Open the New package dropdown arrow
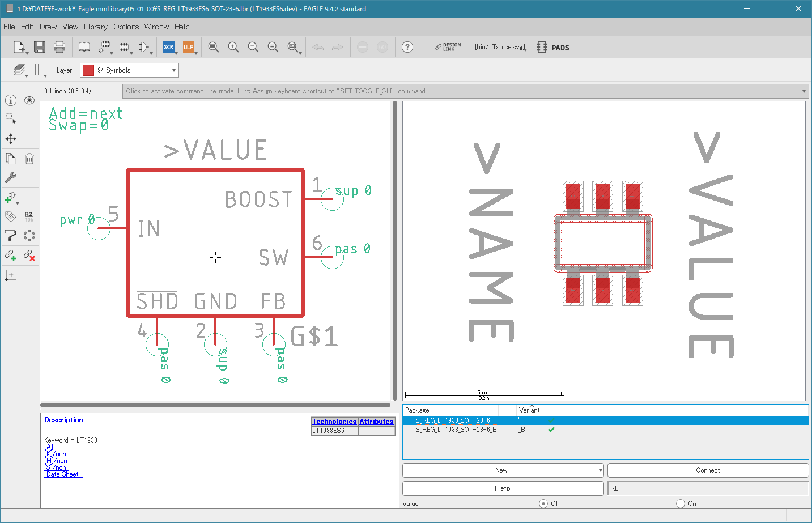 click(x=600, y=471)
